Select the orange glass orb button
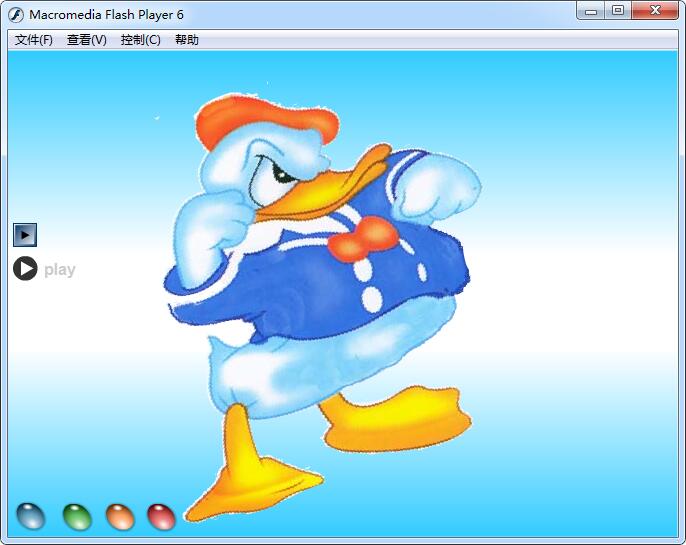 click(x=120, y=517)
